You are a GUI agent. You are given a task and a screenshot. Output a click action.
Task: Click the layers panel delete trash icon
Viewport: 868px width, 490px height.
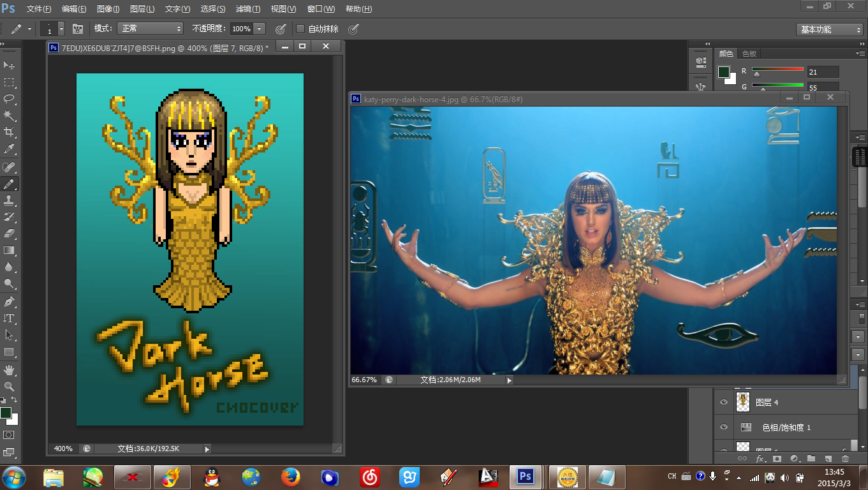tap(845, 458)
